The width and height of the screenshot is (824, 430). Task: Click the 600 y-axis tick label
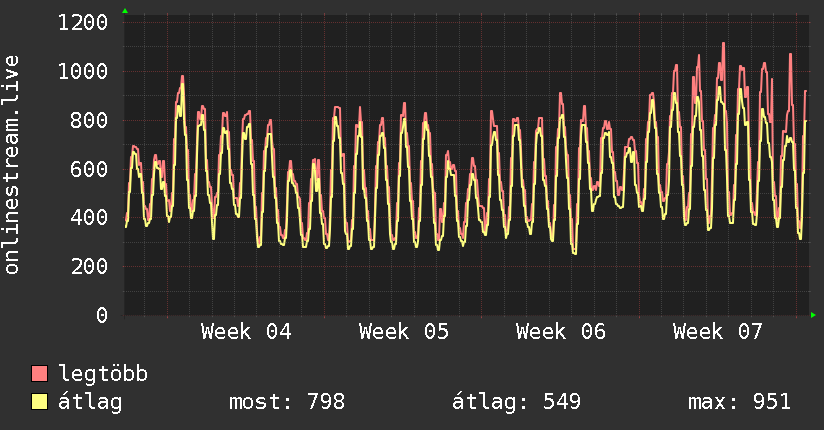point(89,169)
